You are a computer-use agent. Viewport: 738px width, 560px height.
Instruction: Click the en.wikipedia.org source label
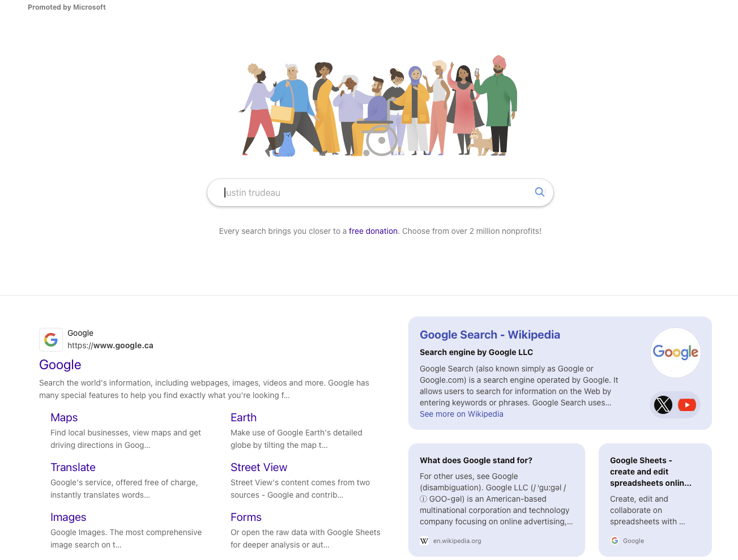(x=457, y=541)
